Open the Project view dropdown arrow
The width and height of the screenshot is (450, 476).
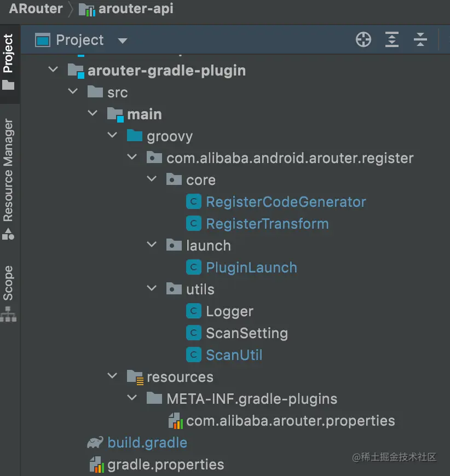tap(123, 40)
